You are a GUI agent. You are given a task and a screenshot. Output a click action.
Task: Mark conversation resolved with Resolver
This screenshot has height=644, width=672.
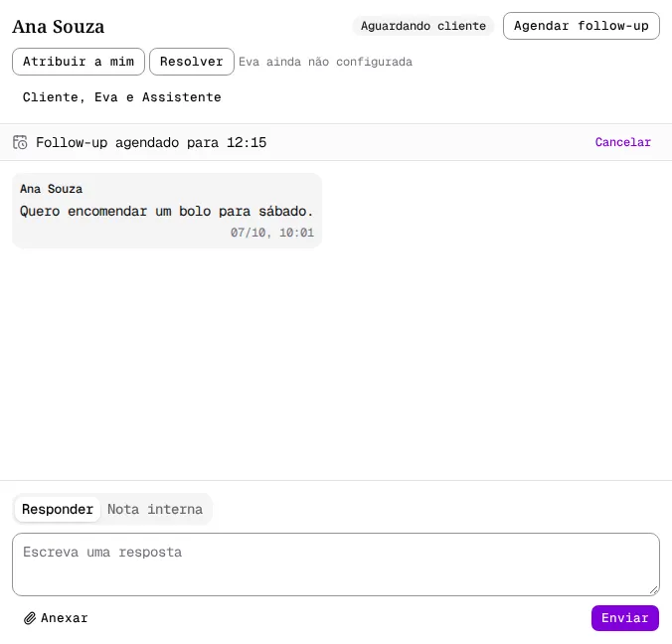[x=192, y=62]
